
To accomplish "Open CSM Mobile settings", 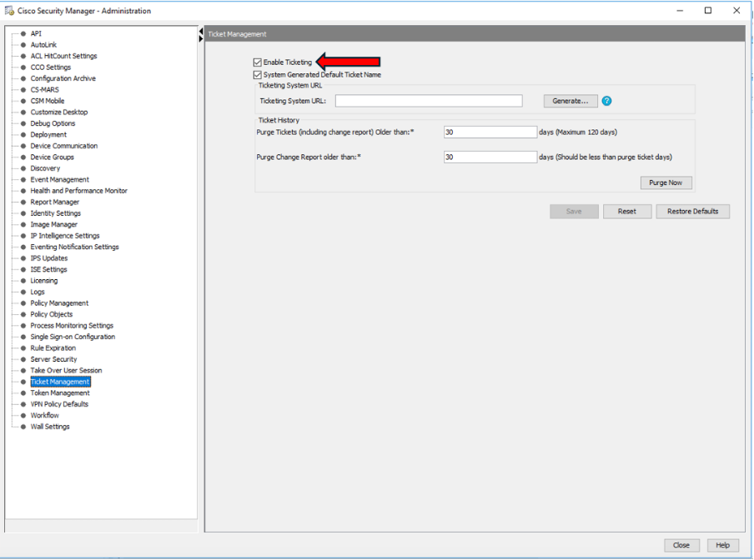I will (x=48, y=101).
